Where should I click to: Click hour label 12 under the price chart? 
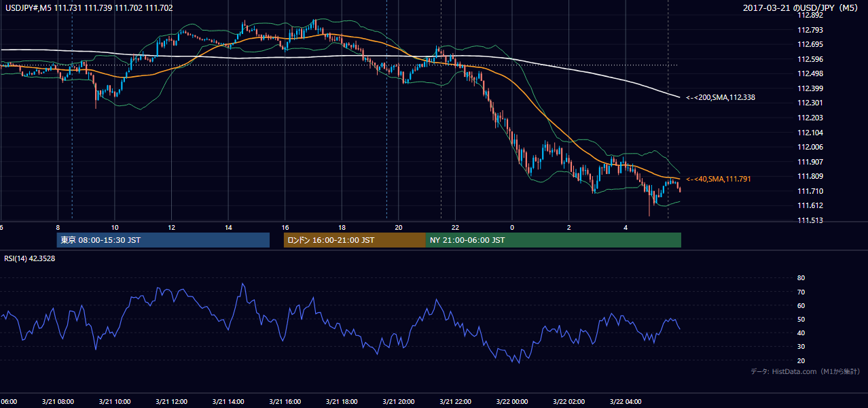point(172,227)
